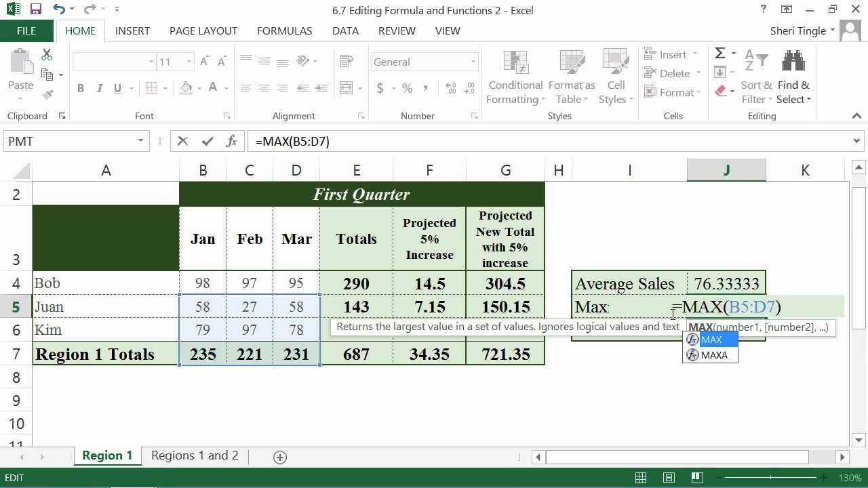Image resolution: width=868 pixels, height=488 pixels.
Task: Toggle Align Left
Action: coord(246,88)
